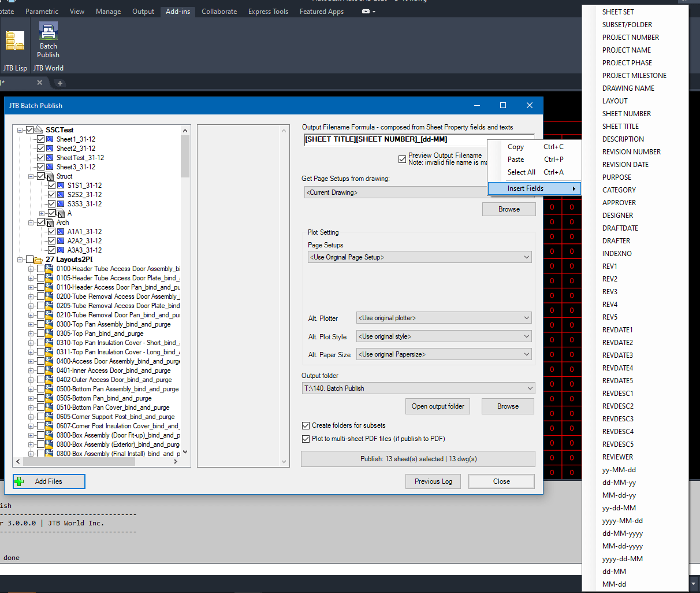
Task: Open the Alt. Paper Size dropdown
Action: [444, 354]
